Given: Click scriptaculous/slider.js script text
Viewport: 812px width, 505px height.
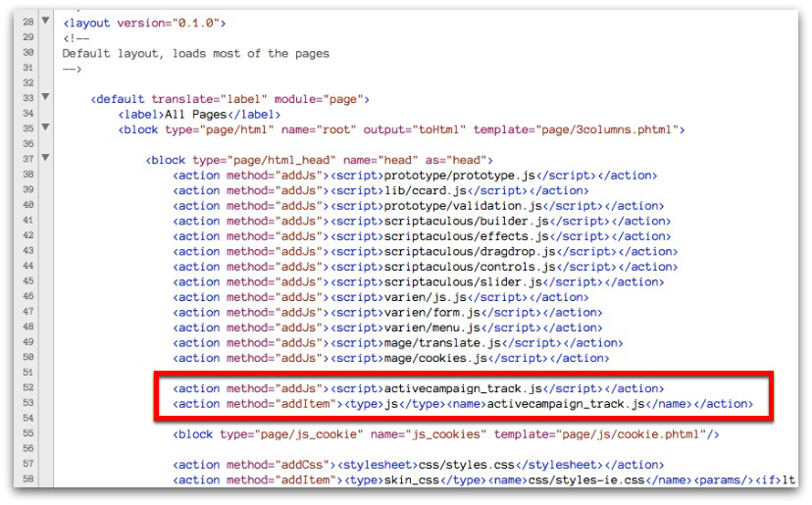Looking at the screenshot, I should 463,282.
